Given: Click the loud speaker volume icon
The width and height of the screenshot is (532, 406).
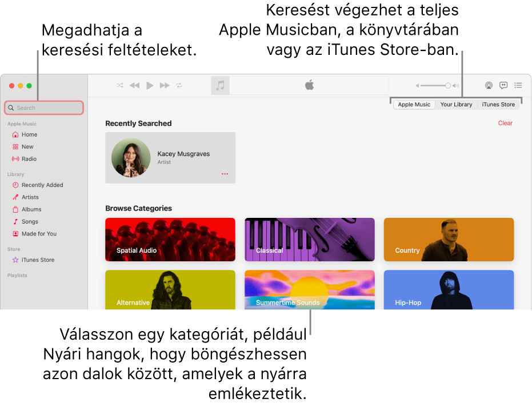Looking at the screenshot, I should [455, 86].
